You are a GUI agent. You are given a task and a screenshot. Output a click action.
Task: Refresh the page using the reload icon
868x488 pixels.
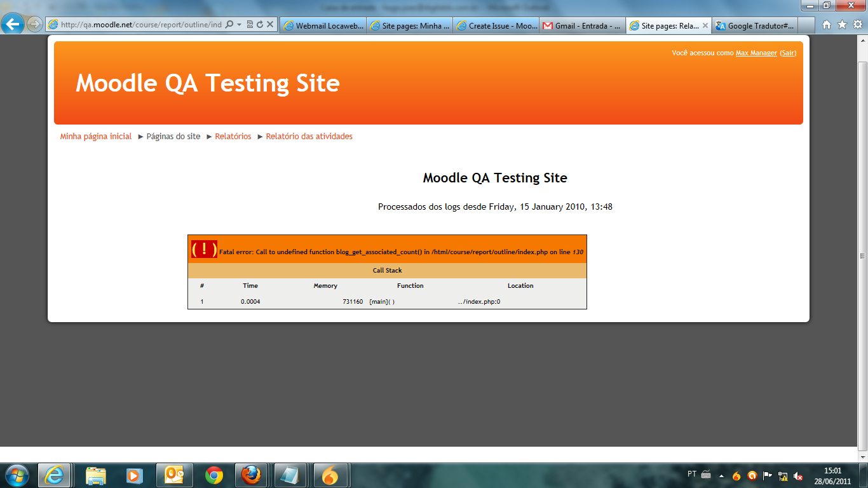point(259,25)
